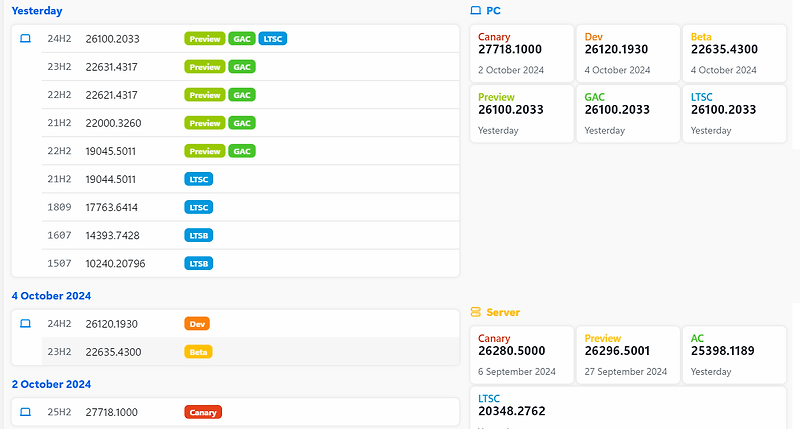Click the LTSC badge on build 26100.2033
The image size is (800, 429).
pos(272,39)
